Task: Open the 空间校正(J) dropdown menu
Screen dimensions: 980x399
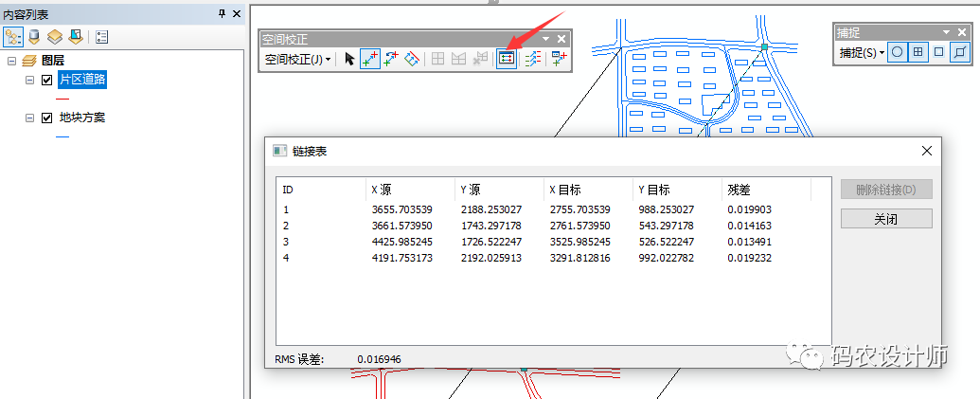Action: pyautogui.click(x=298, y=59)
